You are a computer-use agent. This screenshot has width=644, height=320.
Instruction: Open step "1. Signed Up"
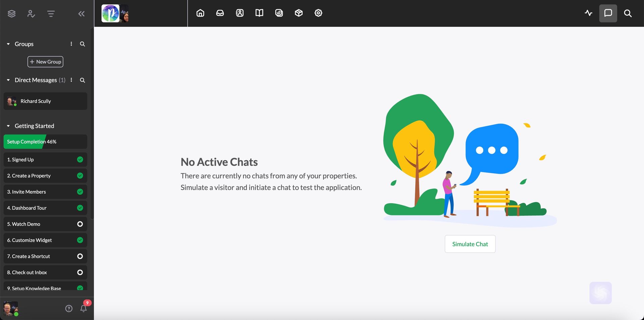pyautogui.click(x=45, y=159)
